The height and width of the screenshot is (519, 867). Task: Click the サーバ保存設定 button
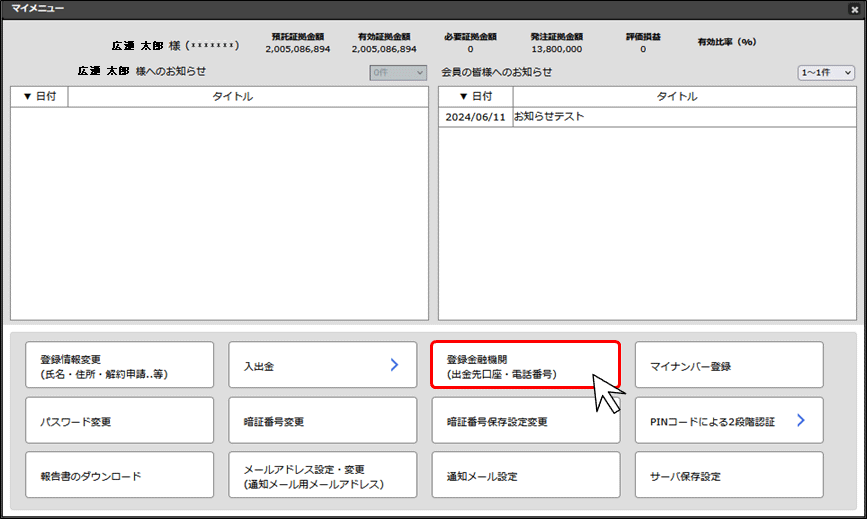coord(729,476)
